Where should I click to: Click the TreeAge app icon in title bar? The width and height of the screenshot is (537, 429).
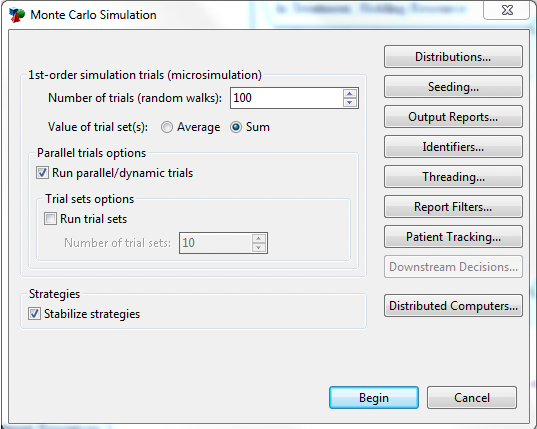(17, 15)
